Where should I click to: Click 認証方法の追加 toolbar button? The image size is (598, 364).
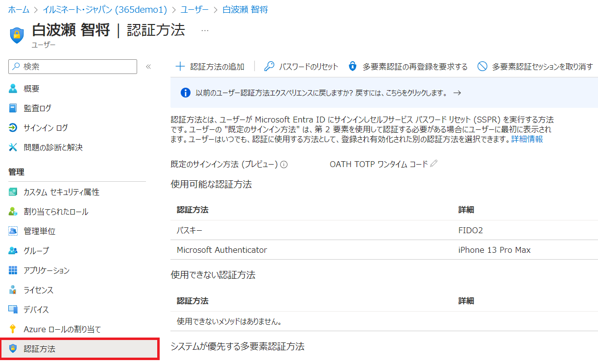point(210,67)
